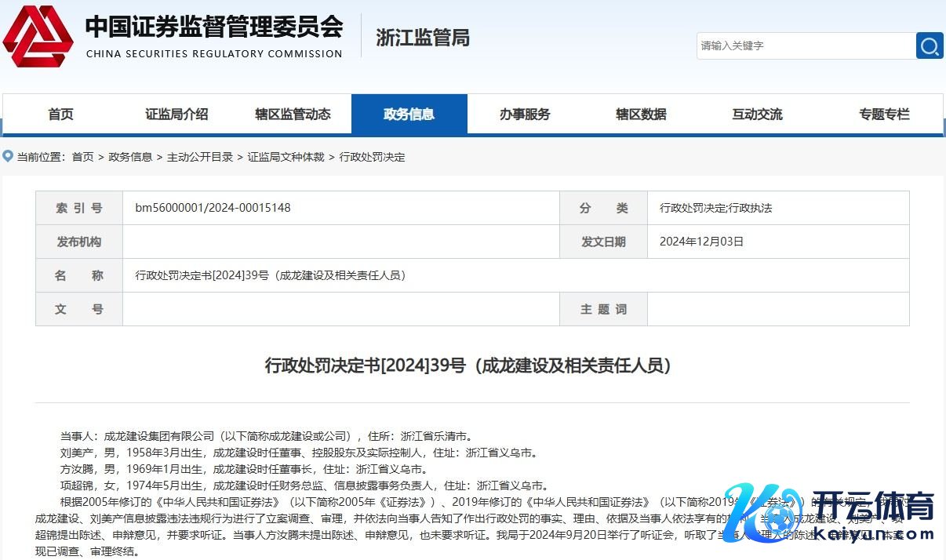Open the 办事服务 menu item
This screenshot has height=560, width=946.
click(525, 115)
